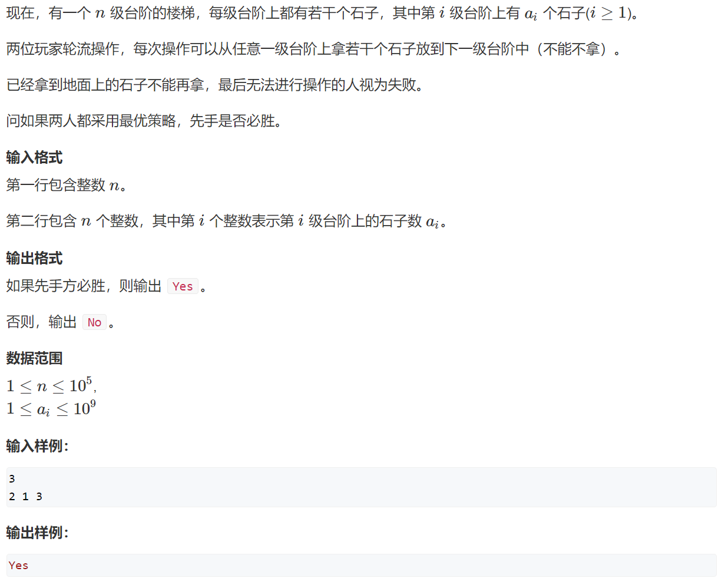Click the sample input line "2 1 3"

[x=25, y=497]
